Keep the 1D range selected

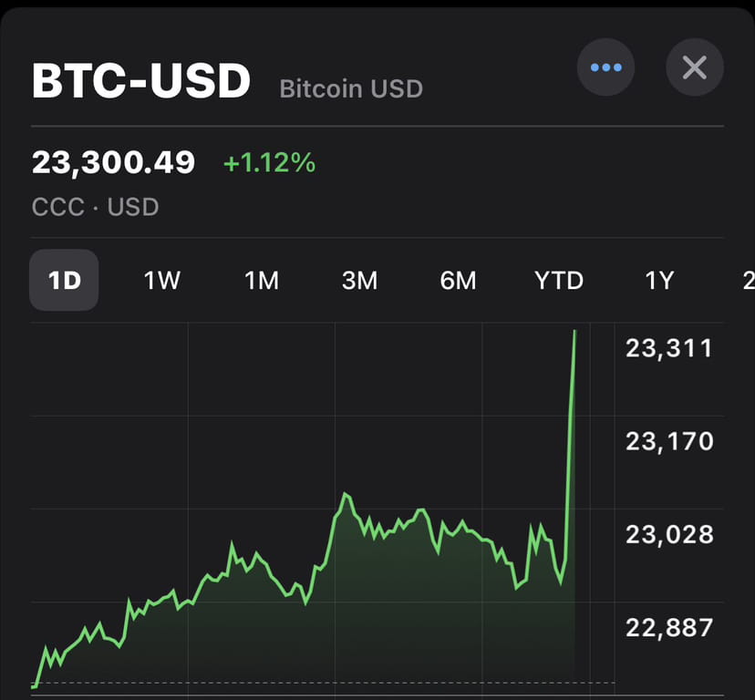[63, 281]
